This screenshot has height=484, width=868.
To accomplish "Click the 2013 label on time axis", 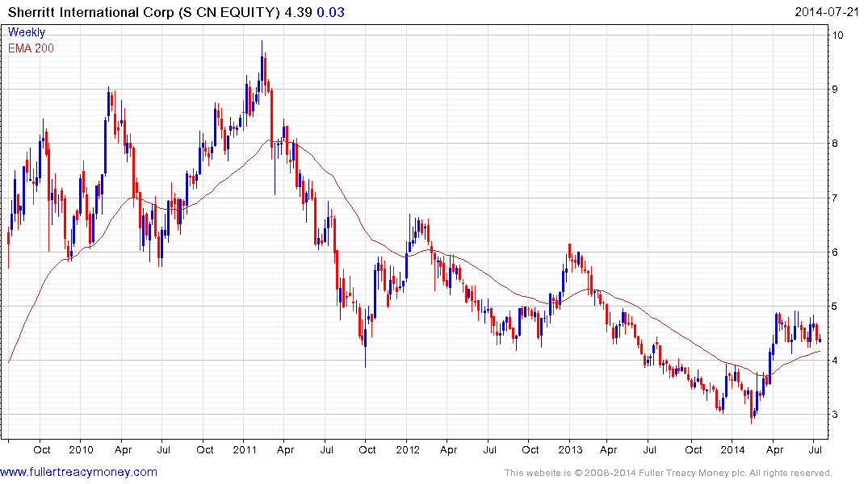I will click(570, 449).
